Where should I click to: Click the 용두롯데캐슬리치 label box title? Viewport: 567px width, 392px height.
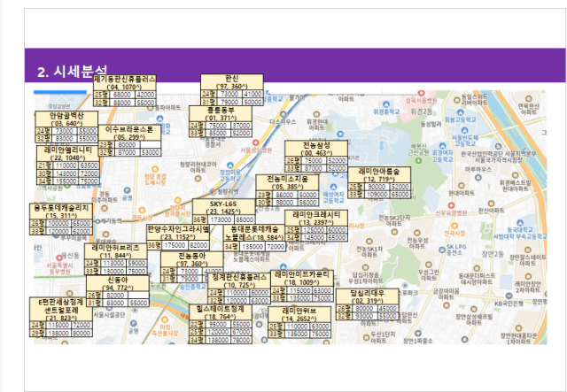tap(61, 207)
